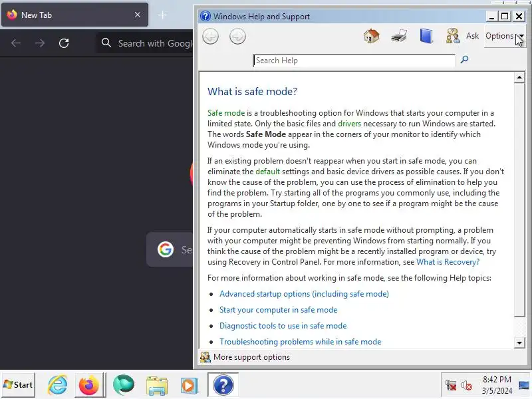The width and height of the screenshot is (532, 399).
Task: Open the Help and Support home page
Action: click(372, 36)
